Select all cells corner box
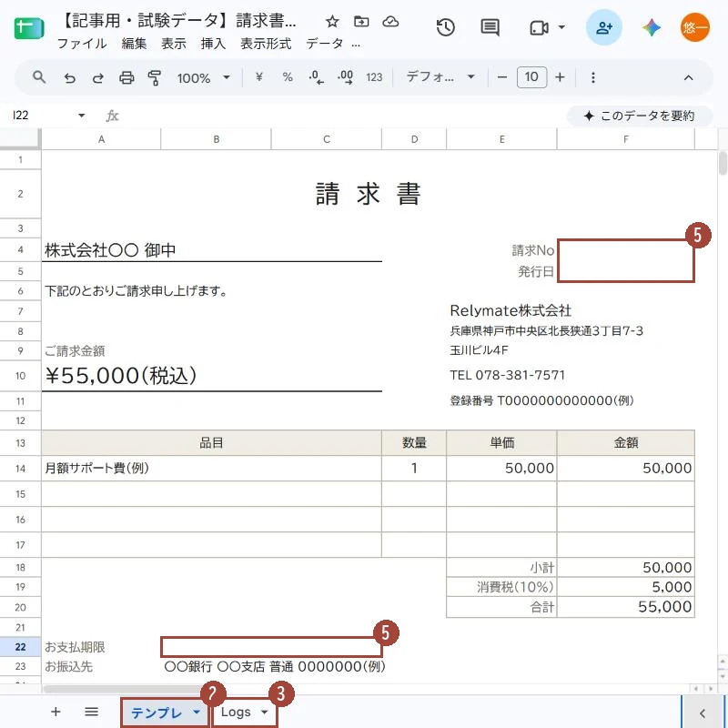Viewport: 728px width, 728px height. [x=19, y=139]
